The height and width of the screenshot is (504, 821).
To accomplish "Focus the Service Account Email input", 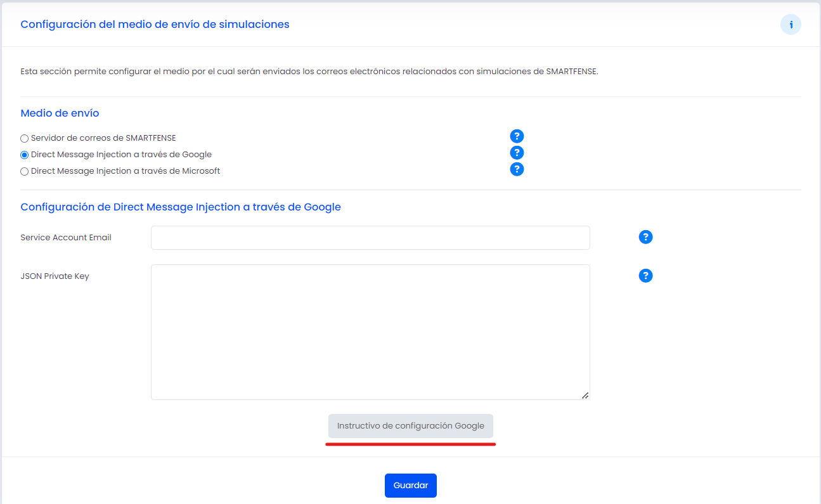I will click(x=370, y=238).
